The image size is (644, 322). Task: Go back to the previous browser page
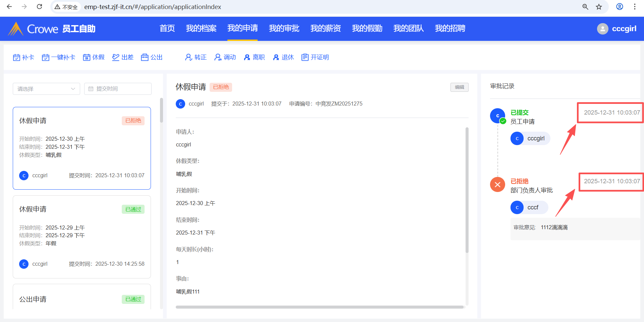9,7
